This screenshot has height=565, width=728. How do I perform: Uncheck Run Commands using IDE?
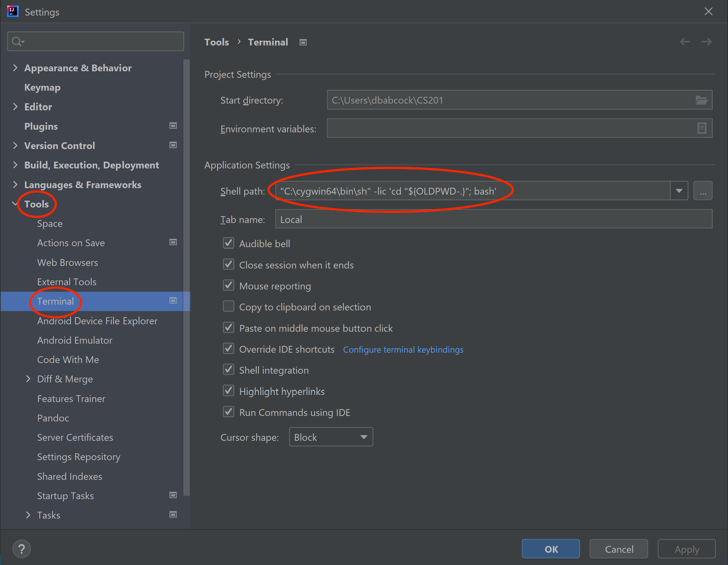coord(228,412)
